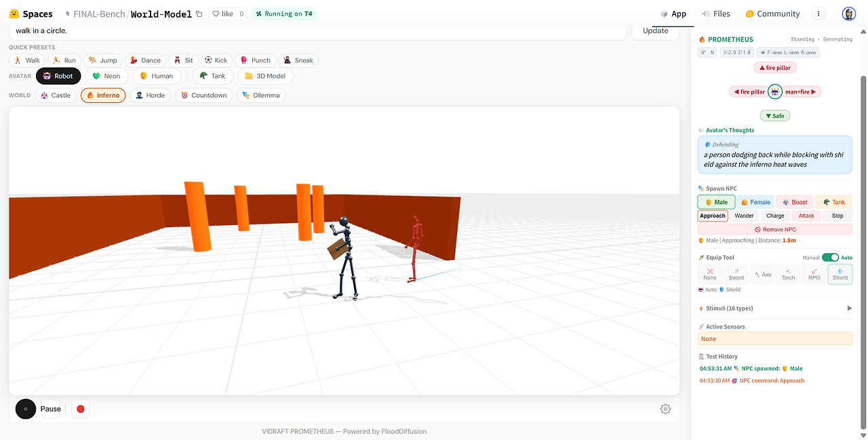Copy the World-Model repo name

199,14
